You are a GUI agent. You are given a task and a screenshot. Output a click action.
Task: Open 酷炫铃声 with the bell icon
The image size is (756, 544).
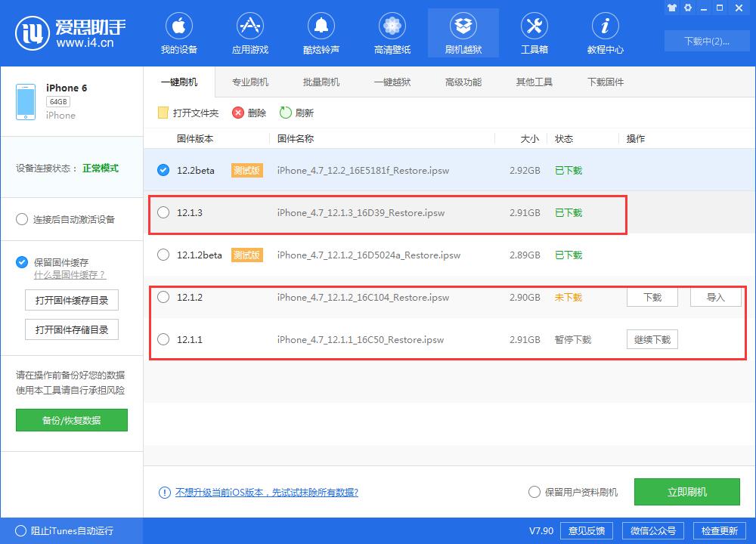[321, 24]
